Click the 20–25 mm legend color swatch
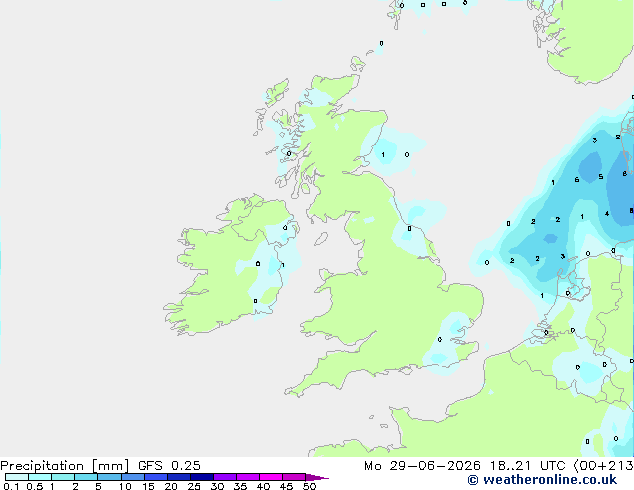Viewport: 634px width, 490px height. [179, 477]
